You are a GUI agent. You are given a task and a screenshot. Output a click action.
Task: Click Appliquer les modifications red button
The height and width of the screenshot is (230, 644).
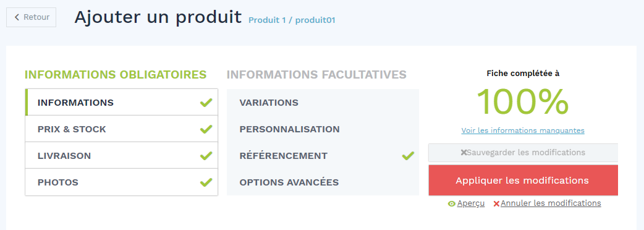[523, 181]
